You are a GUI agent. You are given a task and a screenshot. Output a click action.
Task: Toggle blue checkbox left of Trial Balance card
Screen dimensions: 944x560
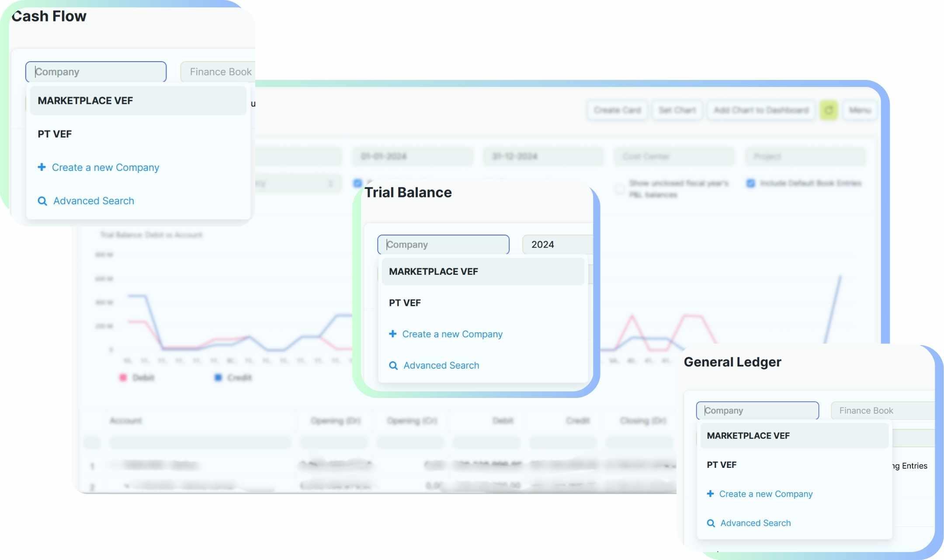tap(357, 183)
